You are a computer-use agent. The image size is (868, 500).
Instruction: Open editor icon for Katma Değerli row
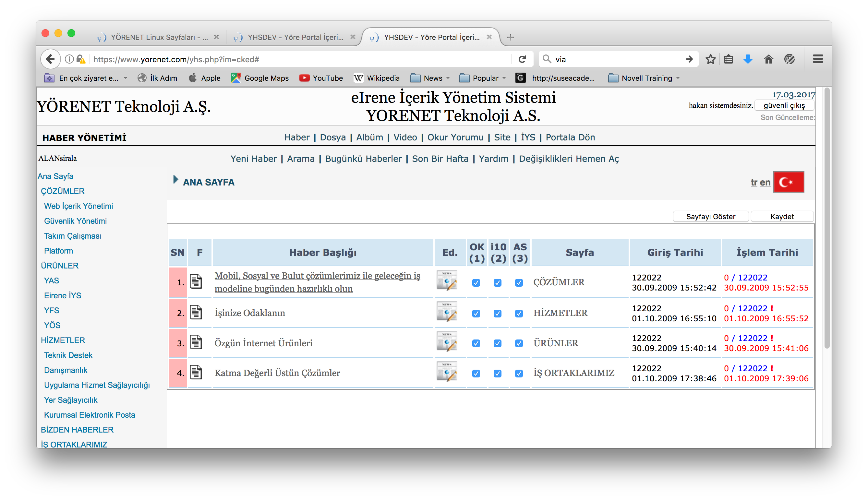pyautogui.click(x=447, y=372)
